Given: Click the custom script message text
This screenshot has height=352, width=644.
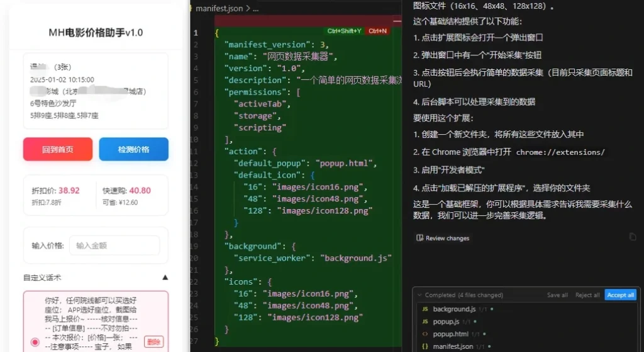Looking at the screenshot, I should click(91, 323).
